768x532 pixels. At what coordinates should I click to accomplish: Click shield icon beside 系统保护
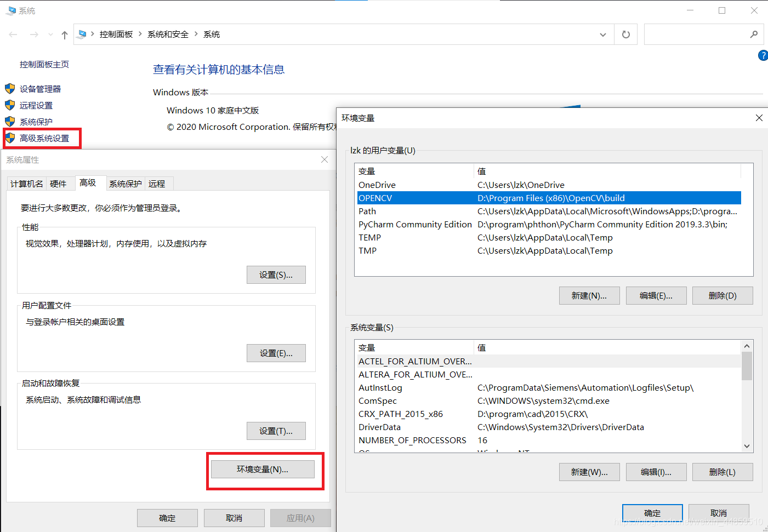[x=10, y=122]
